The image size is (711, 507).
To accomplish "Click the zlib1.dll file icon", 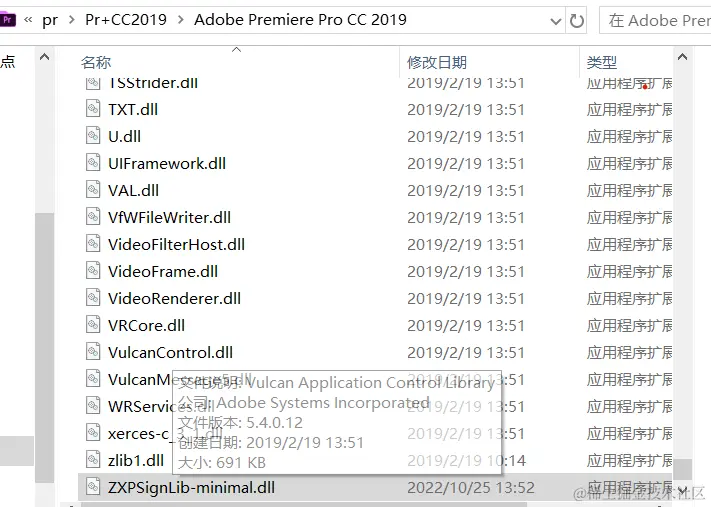I will [x=93, y=460].
